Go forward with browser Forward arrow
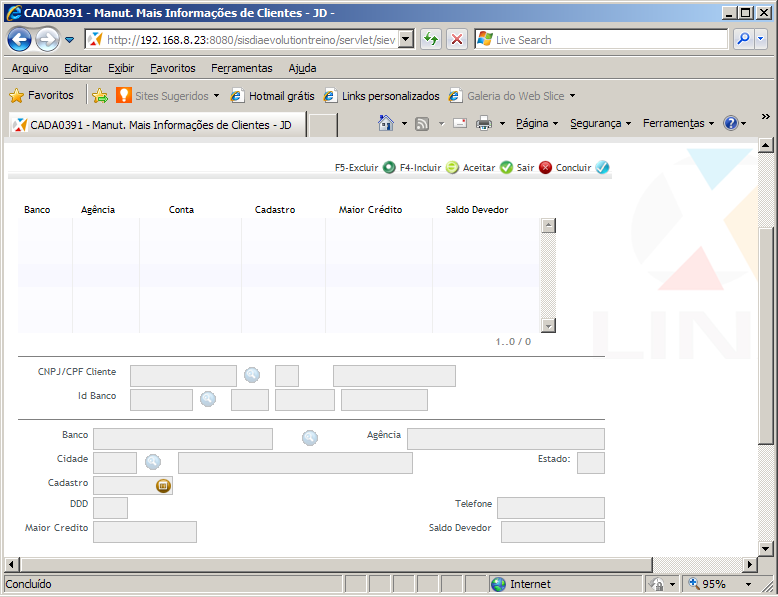 coord(47,40)
